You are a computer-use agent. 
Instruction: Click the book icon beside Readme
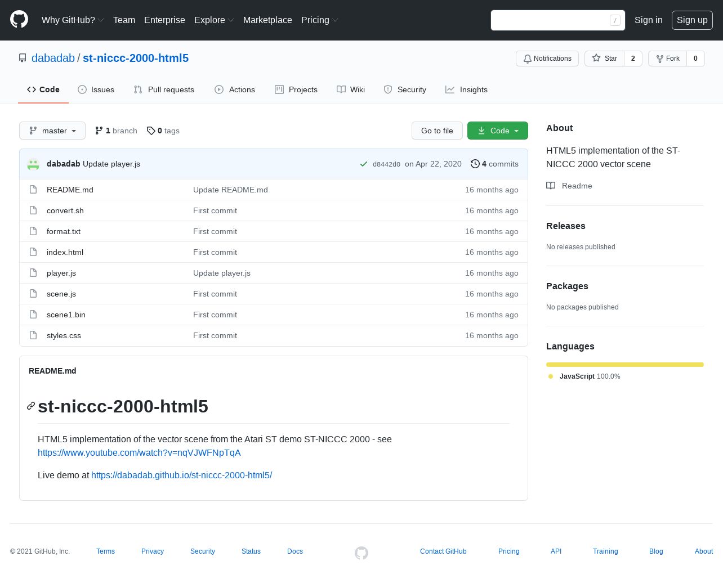[x=551, y=186]
